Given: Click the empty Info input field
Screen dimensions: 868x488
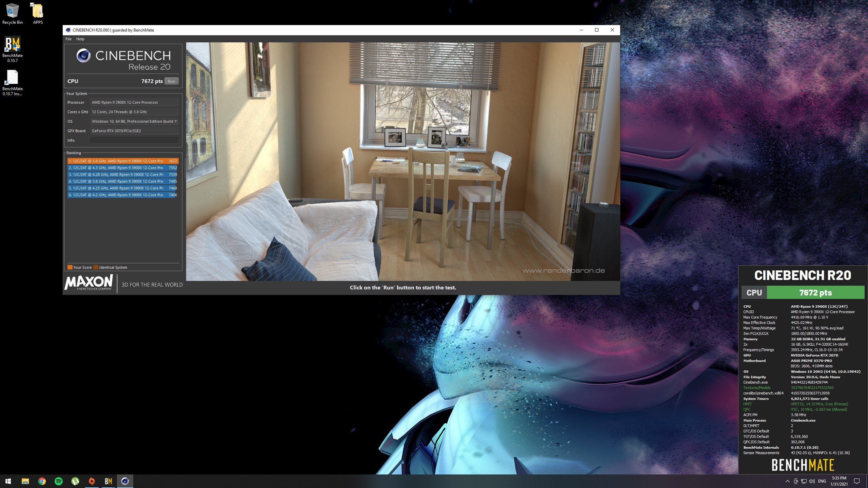Looking at the screenshot, I should click(x=134, y=140).
